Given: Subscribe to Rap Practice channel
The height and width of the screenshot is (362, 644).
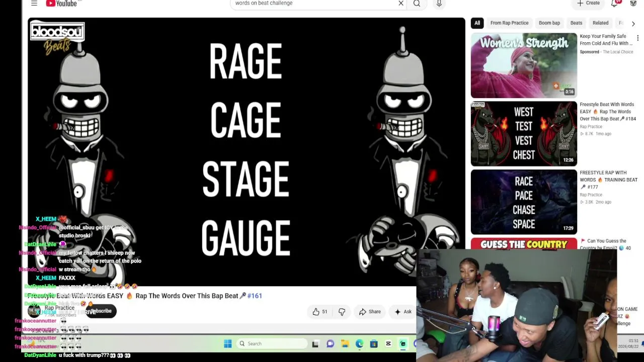Looking at the screenshot, I should coord(102,311).
